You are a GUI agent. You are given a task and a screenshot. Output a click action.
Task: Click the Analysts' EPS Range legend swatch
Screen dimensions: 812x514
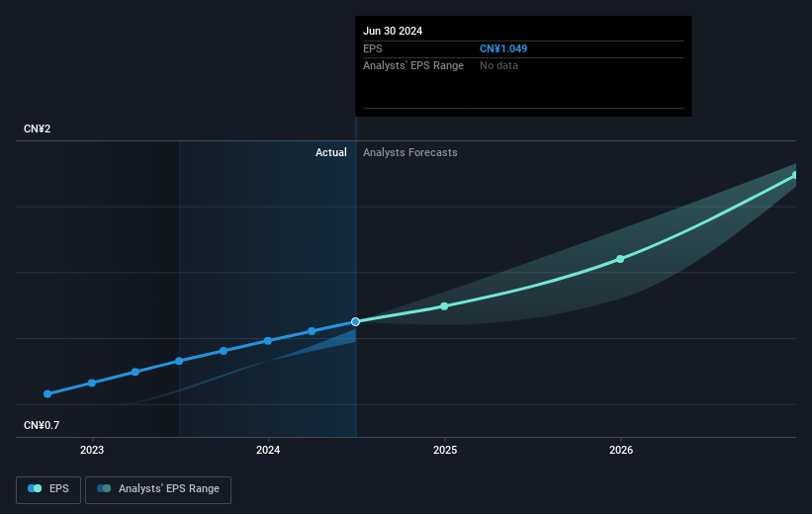[x=104, y=488]
